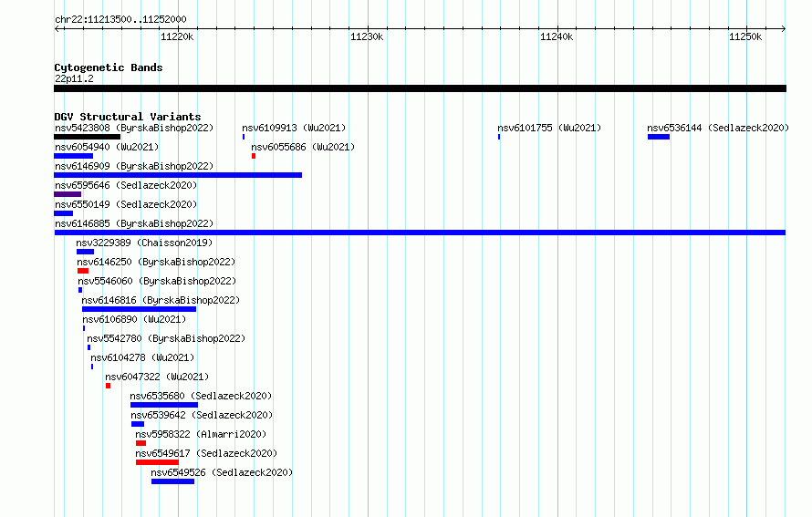This screenshot has height=517, width=812.
Task: Open the nsv6539642 (Sedlazeck2020) label
Action: pos(202,415)
